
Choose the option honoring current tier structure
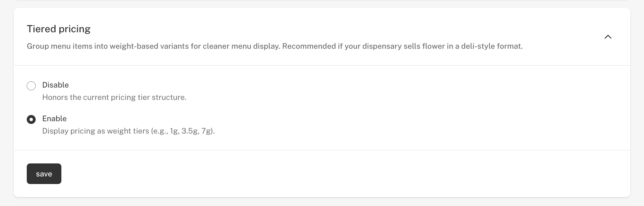click(31, 86)
